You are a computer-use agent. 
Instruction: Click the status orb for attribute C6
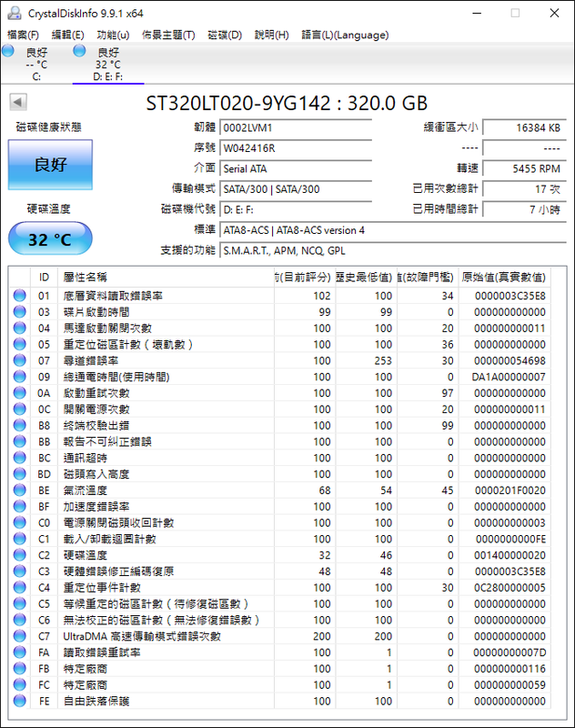20,620
